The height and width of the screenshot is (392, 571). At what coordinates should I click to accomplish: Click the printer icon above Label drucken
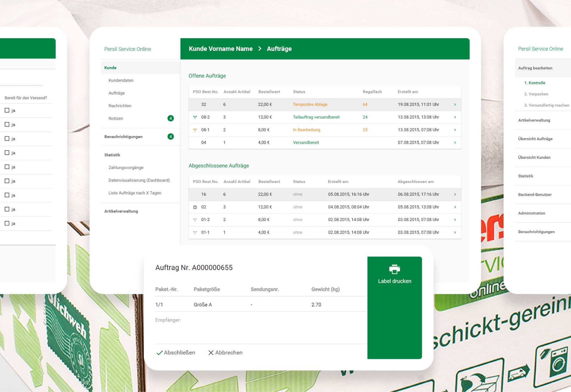coord(395,269)
